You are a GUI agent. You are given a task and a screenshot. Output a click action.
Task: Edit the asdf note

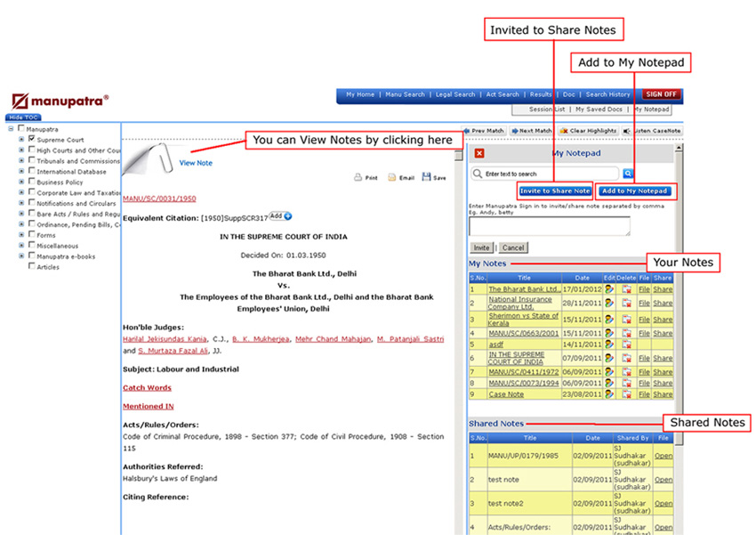(609, 345)
